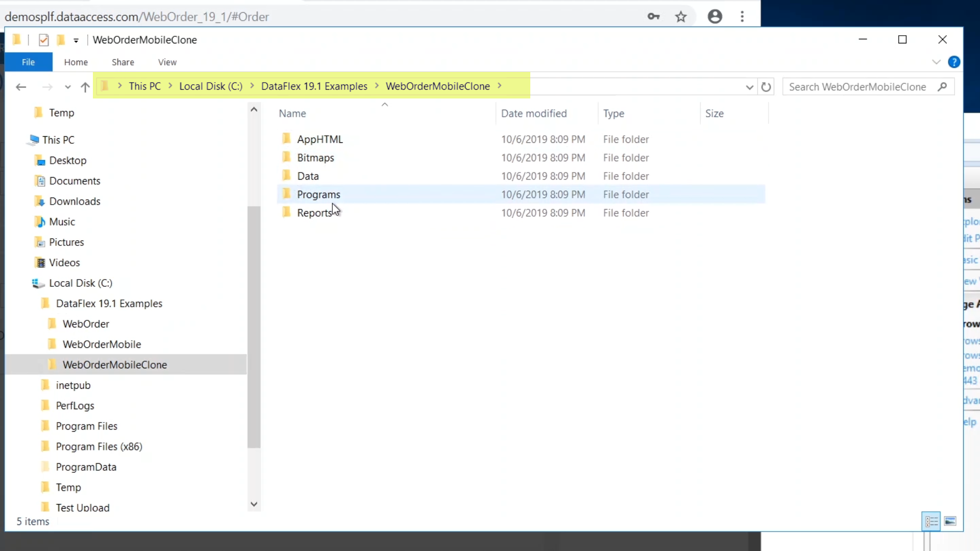Click Search WebOrderMobileClone field
Viewport: 980px width, 551px height.
(857, 87)
